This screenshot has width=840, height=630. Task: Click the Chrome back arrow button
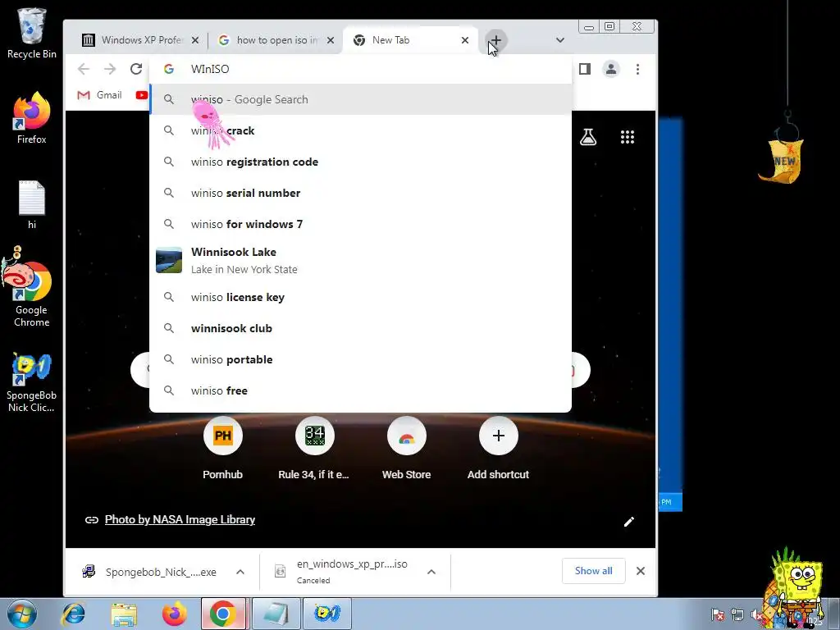83,69
